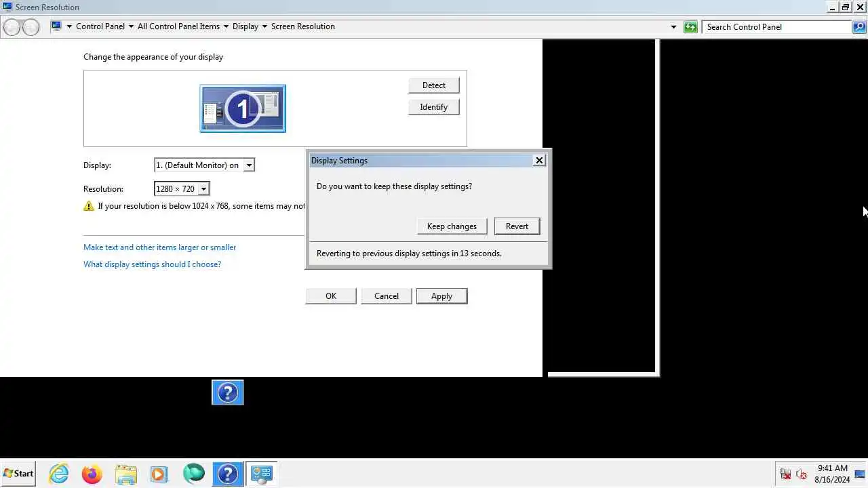Select monitor 1 preview thumbnail
The width and height of the screenshot is (868, 488).
(243, 108)
